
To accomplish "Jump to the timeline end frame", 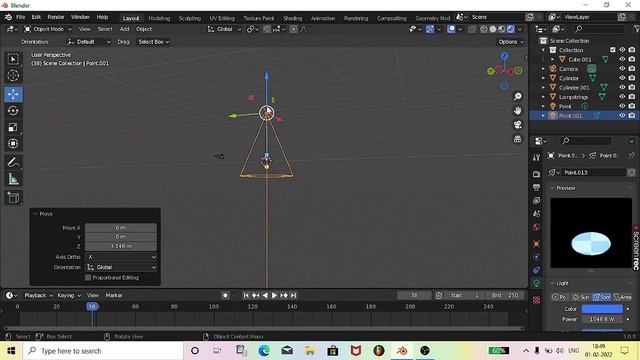I will [x=293, y=295].
